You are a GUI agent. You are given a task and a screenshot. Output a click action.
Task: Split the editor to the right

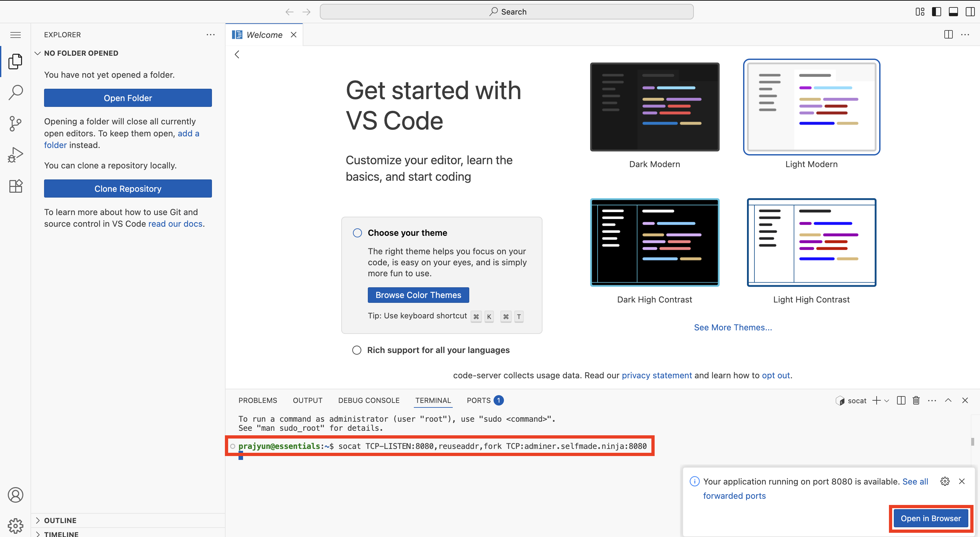coord(949,35)
